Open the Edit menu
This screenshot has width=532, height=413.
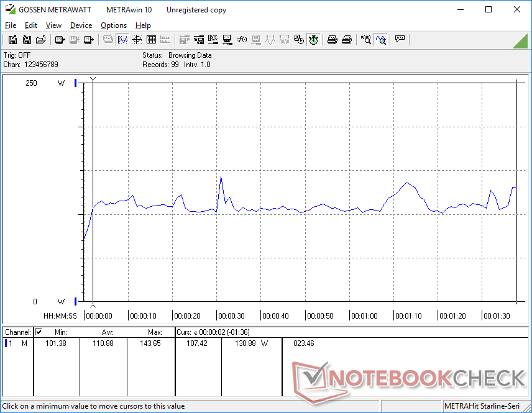click(31, 25)
